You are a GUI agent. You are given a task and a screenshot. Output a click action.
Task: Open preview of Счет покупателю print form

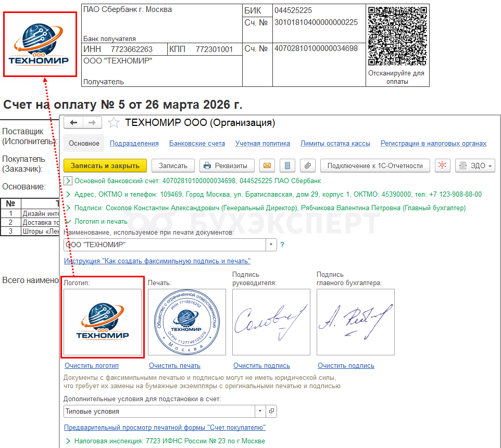tap(165, 428)
